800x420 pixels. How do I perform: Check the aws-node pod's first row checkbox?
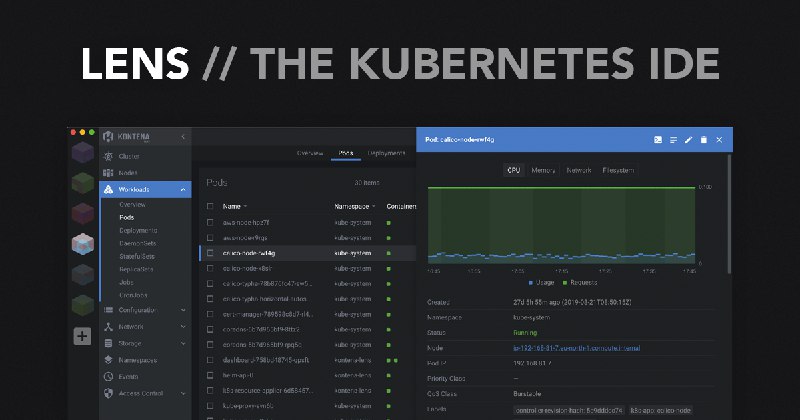pyautogui.click(x=210, y=222)
